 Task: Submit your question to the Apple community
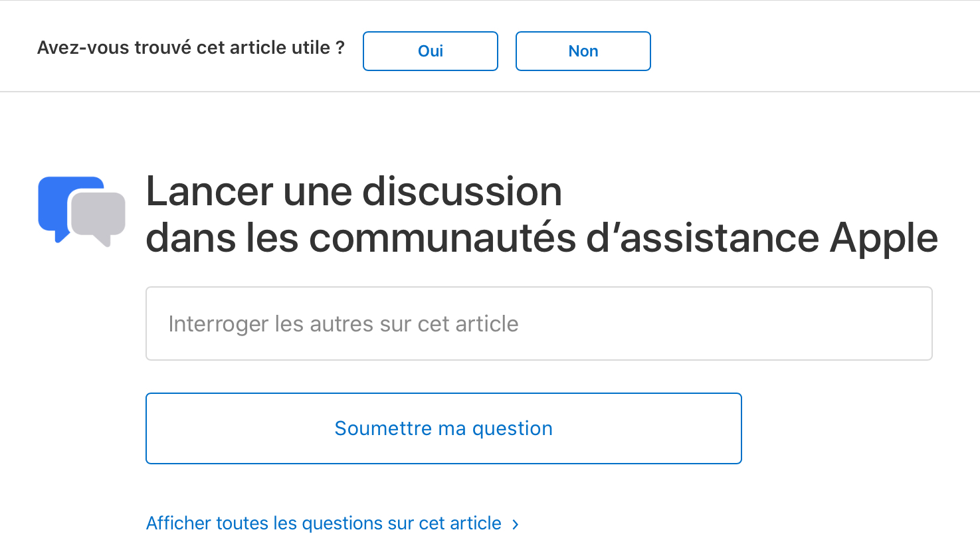point(444,428)
